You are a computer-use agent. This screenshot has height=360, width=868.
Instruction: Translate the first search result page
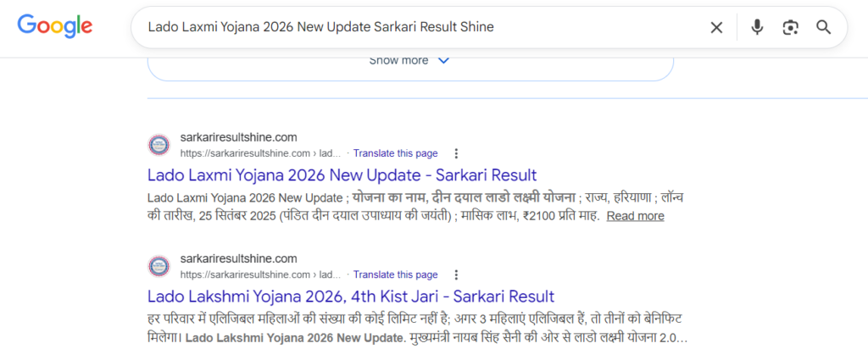395,153
